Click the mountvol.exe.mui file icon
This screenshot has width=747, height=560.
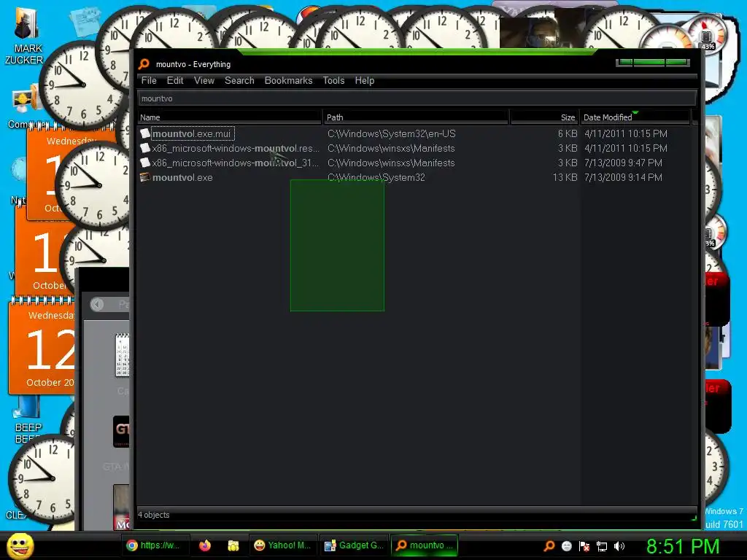[x=145, y=134]
